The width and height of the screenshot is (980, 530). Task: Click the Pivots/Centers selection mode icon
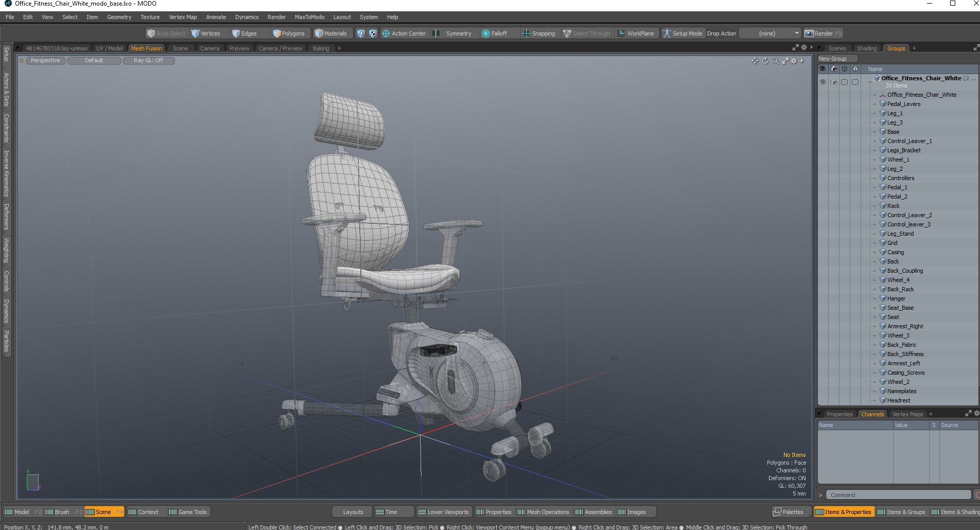click(x=373, y=33)
